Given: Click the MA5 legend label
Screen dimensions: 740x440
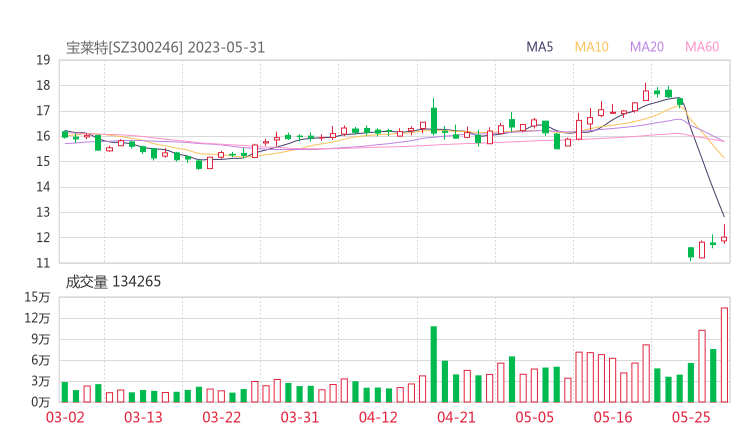Looking at the screenshot, I should click(539, 47).
